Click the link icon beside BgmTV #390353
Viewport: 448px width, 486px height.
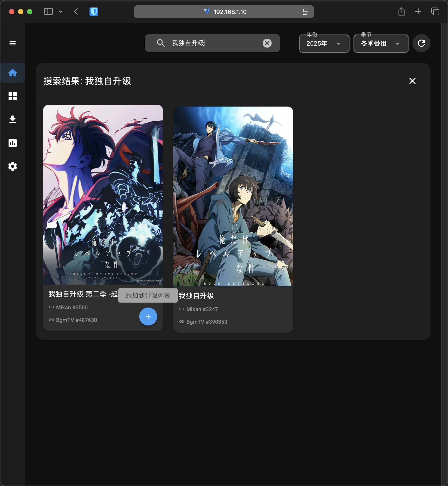(x=181, y=321)
